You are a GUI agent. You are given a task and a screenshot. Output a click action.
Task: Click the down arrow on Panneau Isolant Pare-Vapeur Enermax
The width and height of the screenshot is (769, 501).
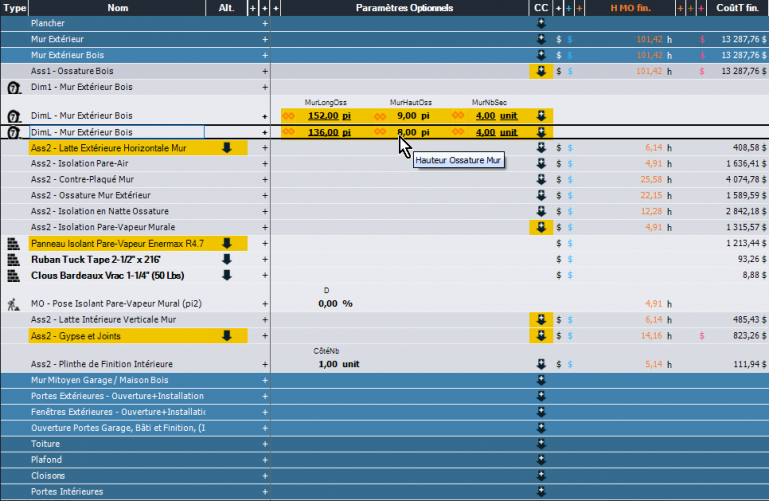tap(226, 243)
